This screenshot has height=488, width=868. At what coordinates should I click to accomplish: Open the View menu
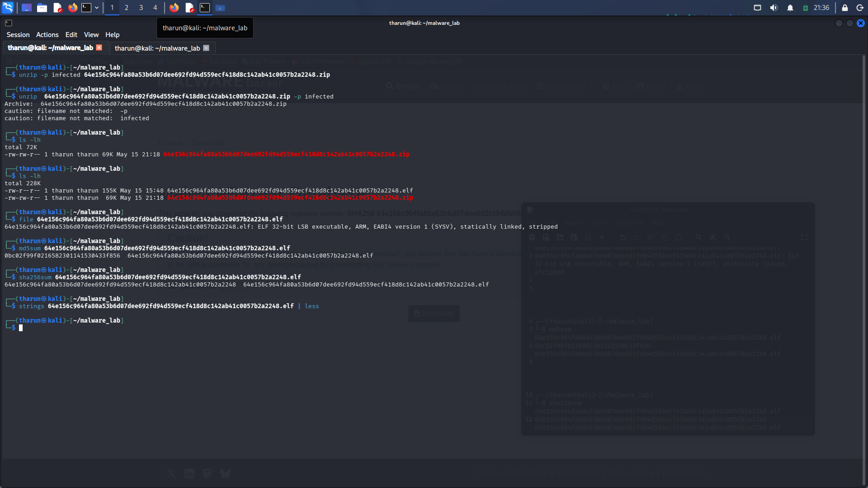point(91,35)
